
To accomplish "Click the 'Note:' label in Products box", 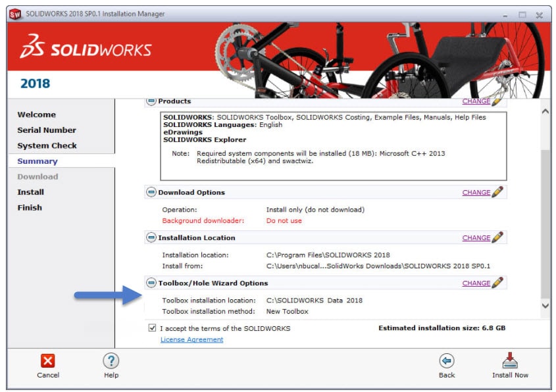I will pyautogui.click(x=180, y=153).
